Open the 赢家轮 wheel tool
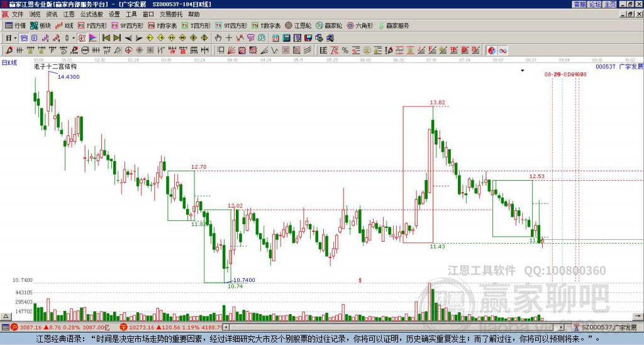The height and width of the screenshot is (345, 644). [x=329, y=25]
